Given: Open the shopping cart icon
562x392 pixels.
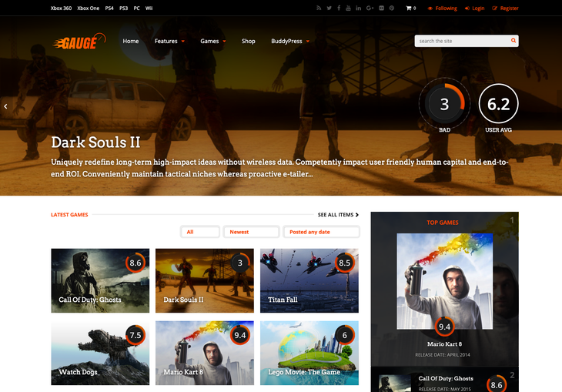Looking at the screenshot, I should 409,8.
